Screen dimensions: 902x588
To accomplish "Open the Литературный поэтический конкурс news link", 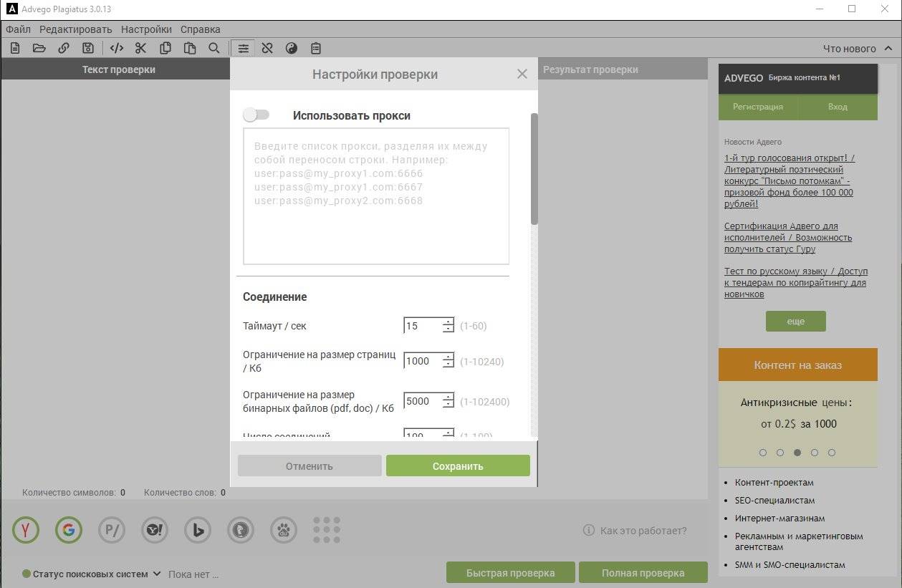I will point(789,181).
